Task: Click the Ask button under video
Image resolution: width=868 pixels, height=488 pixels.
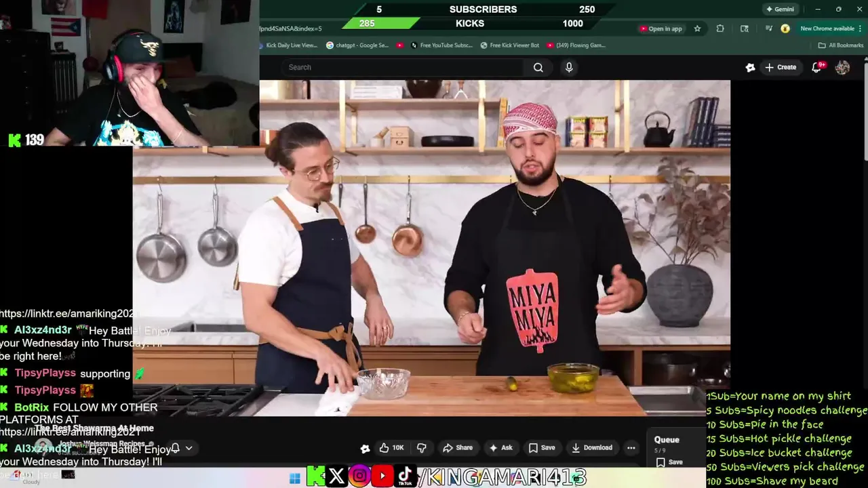Action: tap(501, 448)
